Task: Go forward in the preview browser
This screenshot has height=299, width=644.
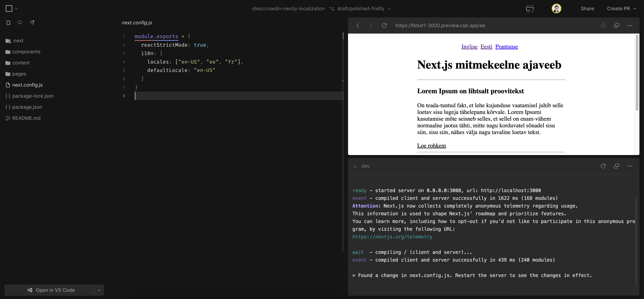Action: pyautogui.click(x=371, y=26)
